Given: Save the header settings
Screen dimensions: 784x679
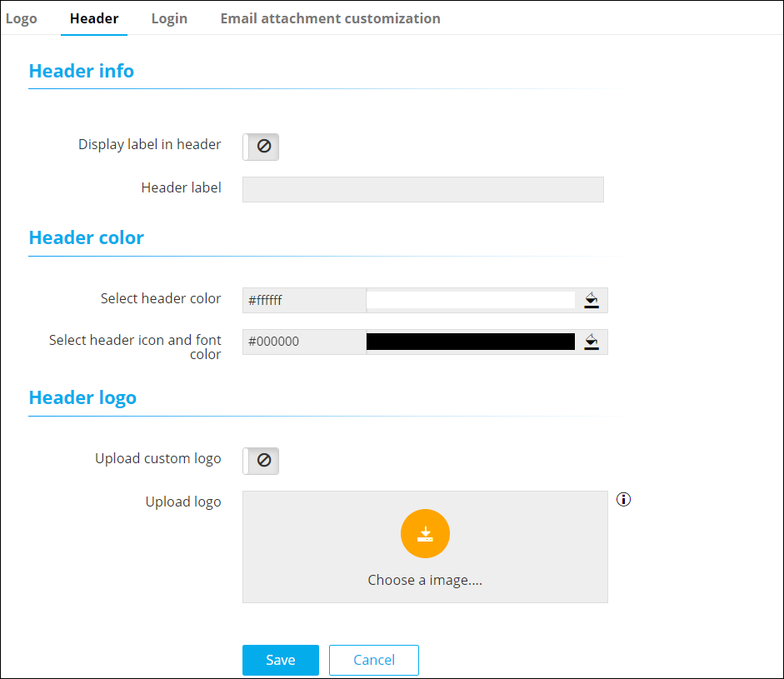Looking at the screenshot, I should click(281, 660).
